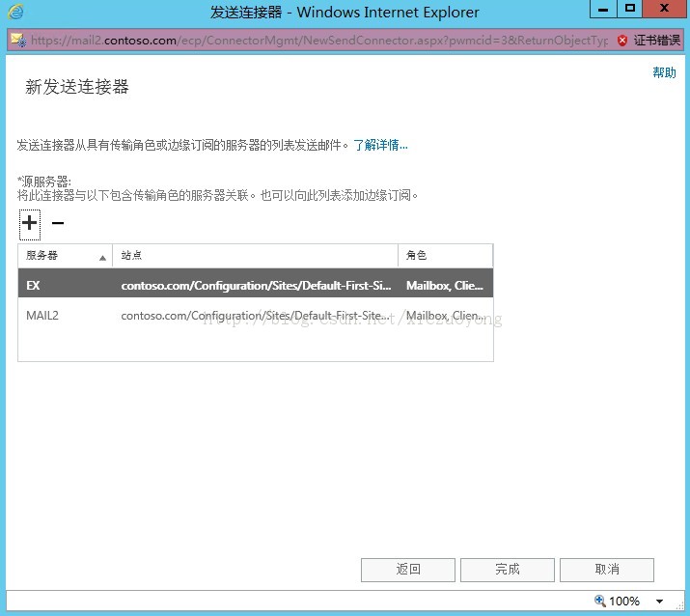Click the 站点 column header
Screen dimensions: 690x616
255,256
